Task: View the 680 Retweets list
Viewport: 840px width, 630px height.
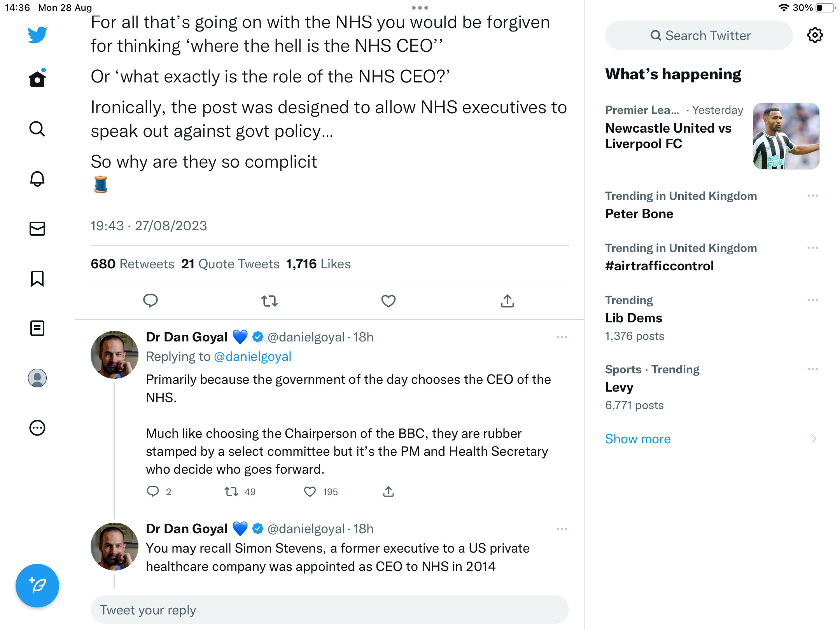Action: [132, 264]
